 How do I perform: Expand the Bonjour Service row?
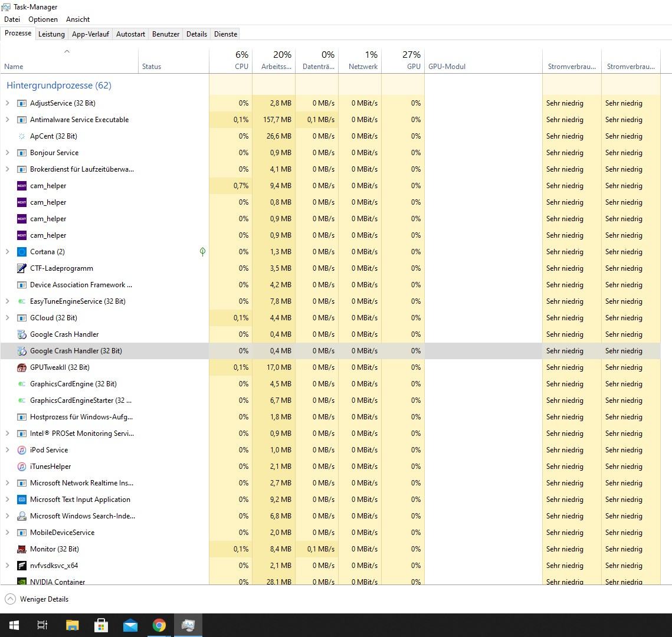(x=7, y=153)
